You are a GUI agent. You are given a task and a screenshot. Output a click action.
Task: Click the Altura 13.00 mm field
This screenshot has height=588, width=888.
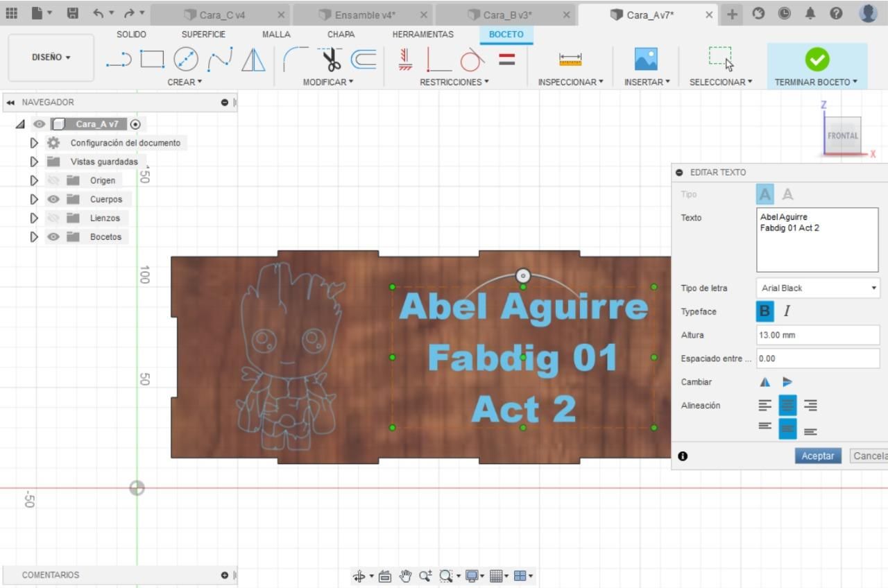coord(818,335)
